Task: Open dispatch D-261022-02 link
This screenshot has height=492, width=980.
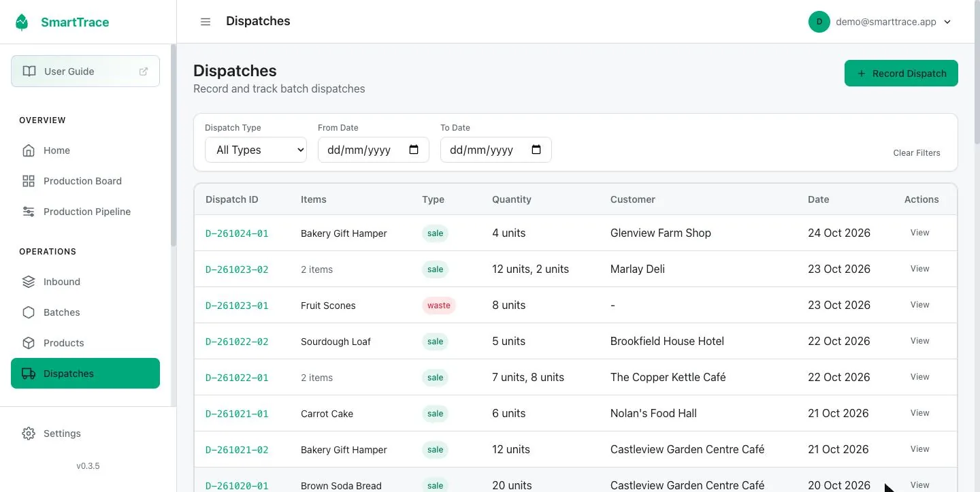Action: 237,342
